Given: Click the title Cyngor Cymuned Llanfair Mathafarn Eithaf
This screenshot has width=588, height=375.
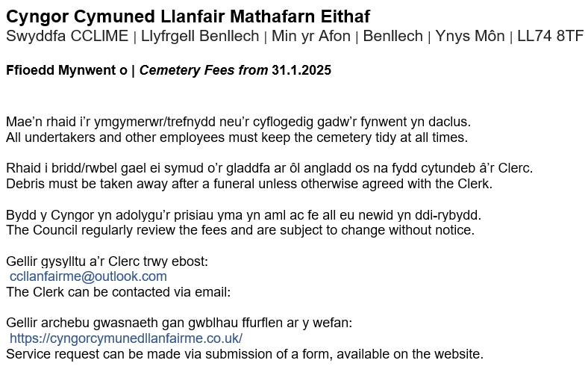Looking at the screenshot, I should point(188,16).
